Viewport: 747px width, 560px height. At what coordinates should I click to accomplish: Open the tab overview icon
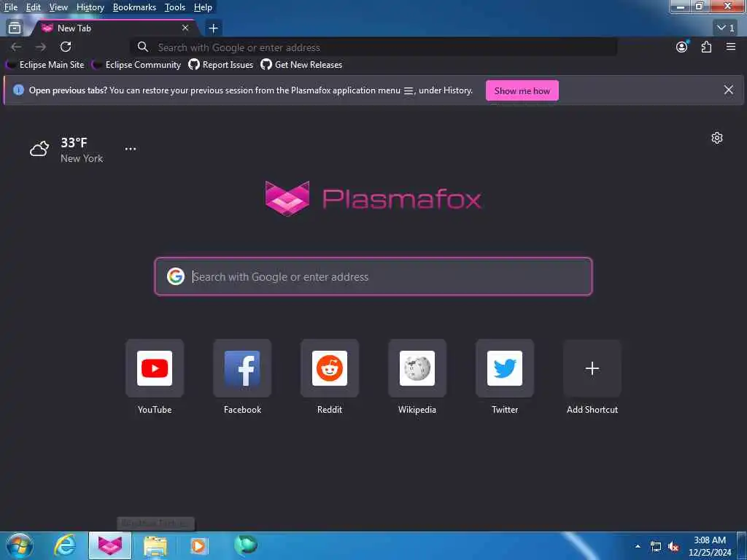tap(15, 28)
